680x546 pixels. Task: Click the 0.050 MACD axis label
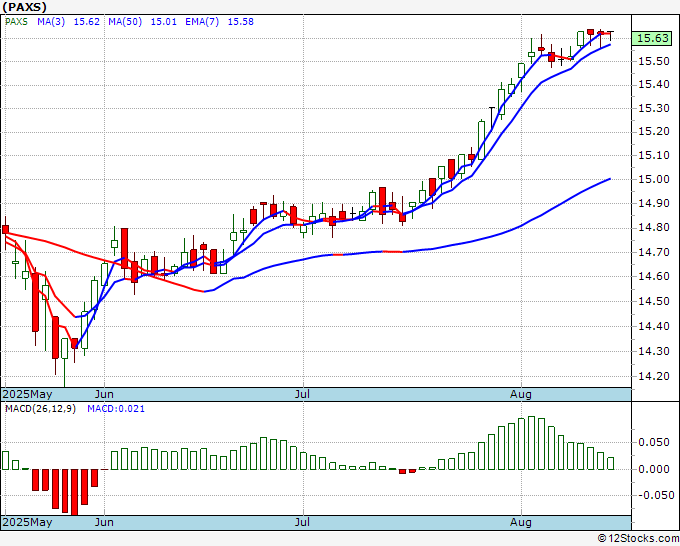[x=654, y=442]
